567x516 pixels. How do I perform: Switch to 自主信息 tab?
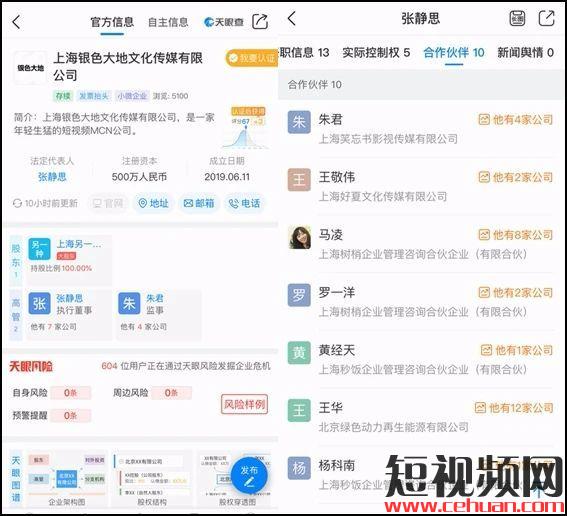pos(168,22)
